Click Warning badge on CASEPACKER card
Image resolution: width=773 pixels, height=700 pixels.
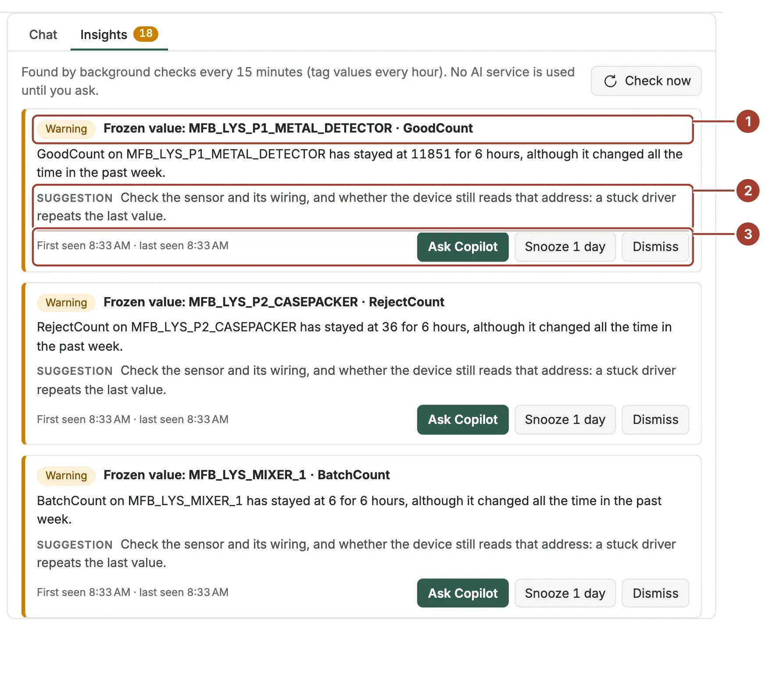pyautogui.click(x=66, y=303)
